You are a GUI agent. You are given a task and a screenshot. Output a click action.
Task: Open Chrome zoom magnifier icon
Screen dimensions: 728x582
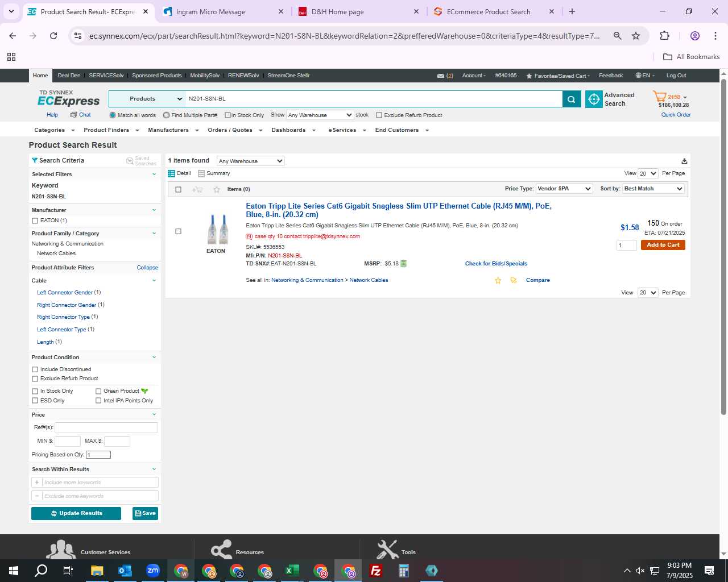click(617, 36)
